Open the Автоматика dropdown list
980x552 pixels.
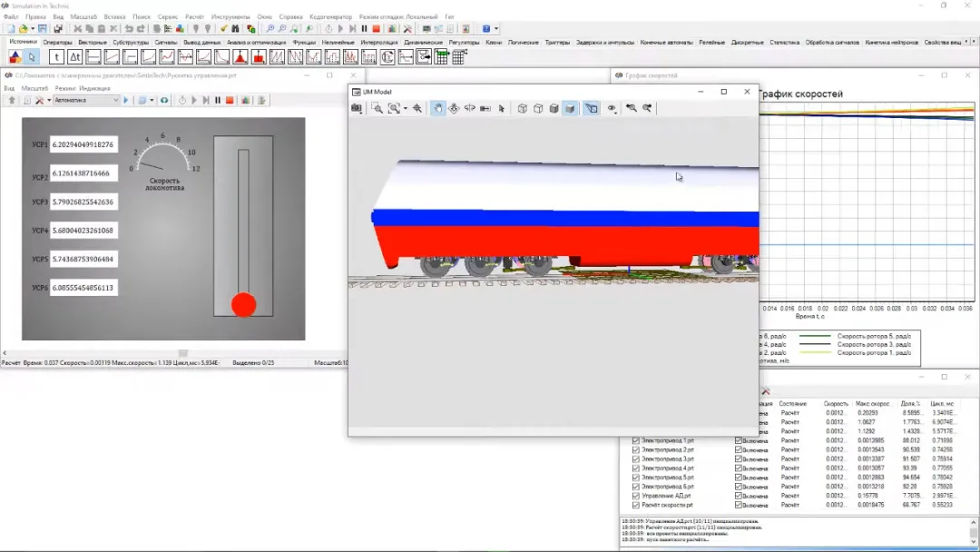coord(115,100)
